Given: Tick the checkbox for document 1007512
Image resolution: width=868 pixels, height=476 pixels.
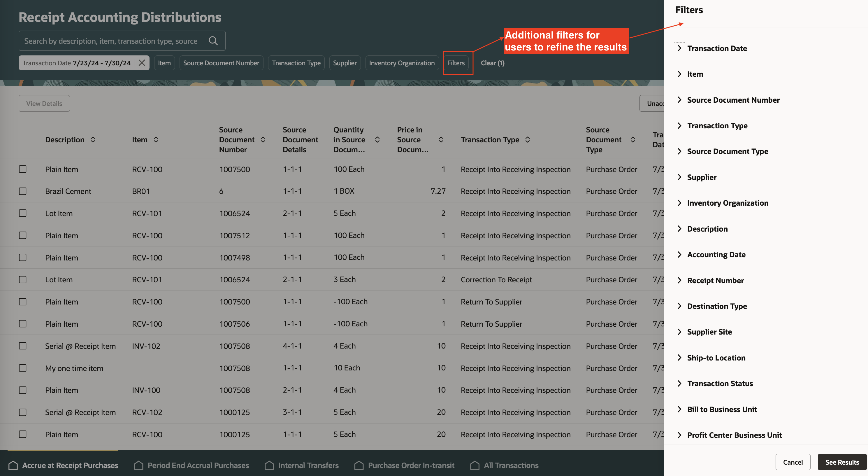Looking at the screenshot, I should point(22,235).
